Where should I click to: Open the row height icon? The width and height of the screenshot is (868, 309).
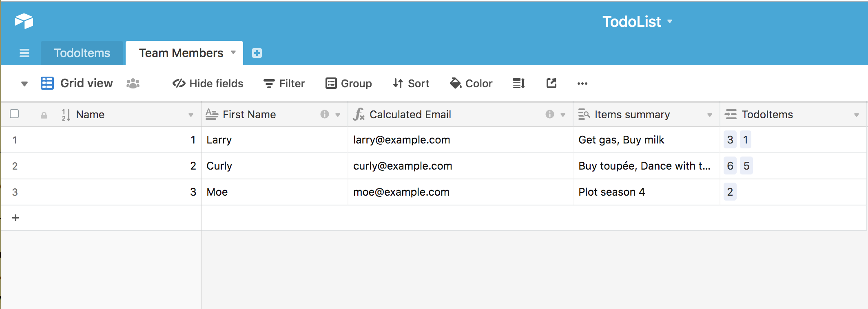point(518,84)
